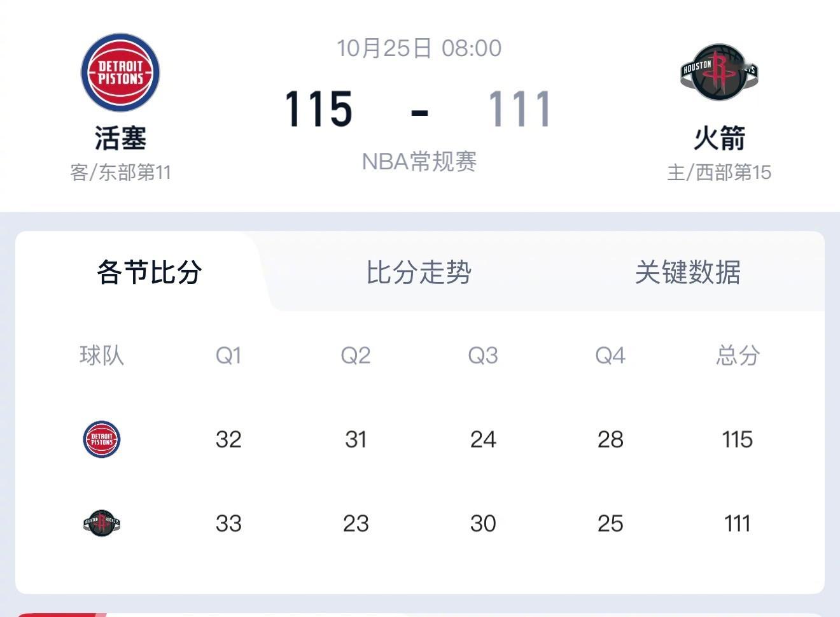Click the 主/西部第15 ranking text

[x=718, y=171]
